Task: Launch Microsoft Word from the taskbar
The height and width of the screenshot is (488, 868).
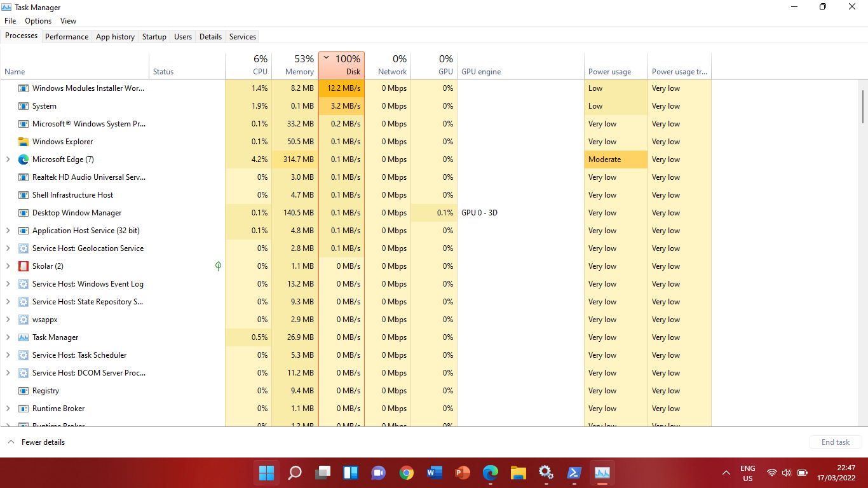Action: point(435,473)
